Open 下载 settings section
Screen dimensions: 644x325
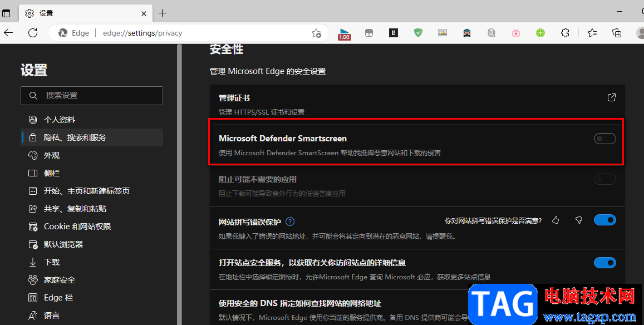point(92,262)
